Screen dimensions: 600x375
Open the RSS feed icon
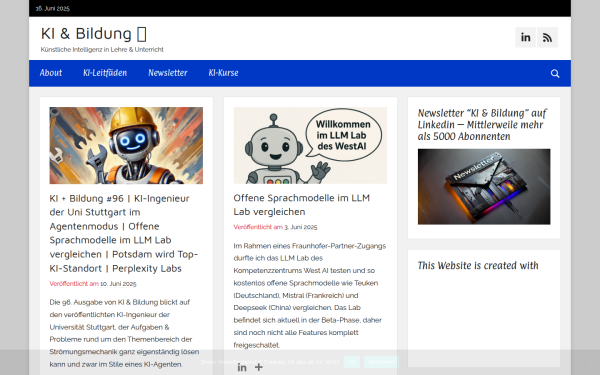(x=547, y=37)
